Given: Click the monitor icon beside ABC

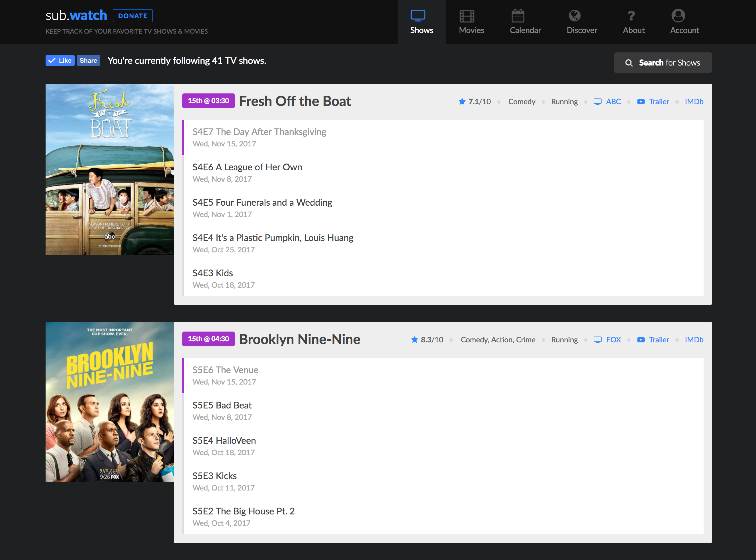Looking at the screenshot, I should click(597, 101).
